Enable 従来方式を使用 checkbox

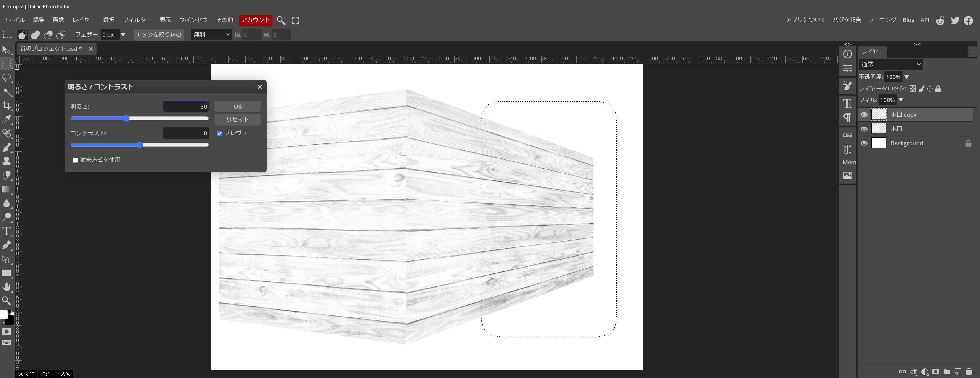click(75, 160)
